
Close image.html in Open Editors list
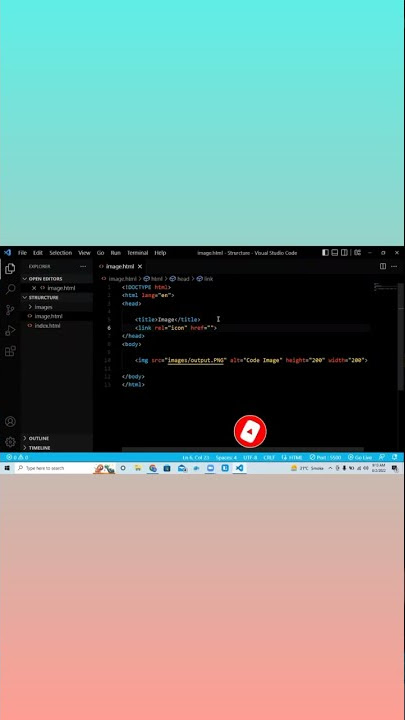click(x=34, y=288)
